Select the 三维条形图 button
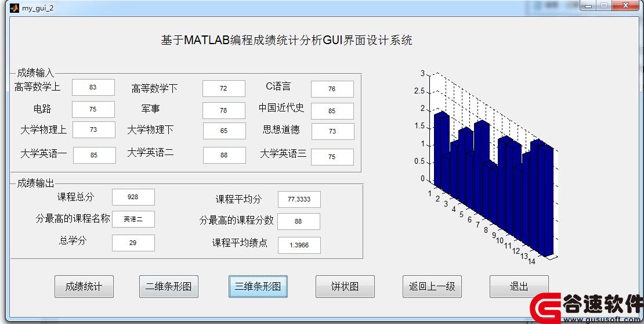 tap(258, 287)
